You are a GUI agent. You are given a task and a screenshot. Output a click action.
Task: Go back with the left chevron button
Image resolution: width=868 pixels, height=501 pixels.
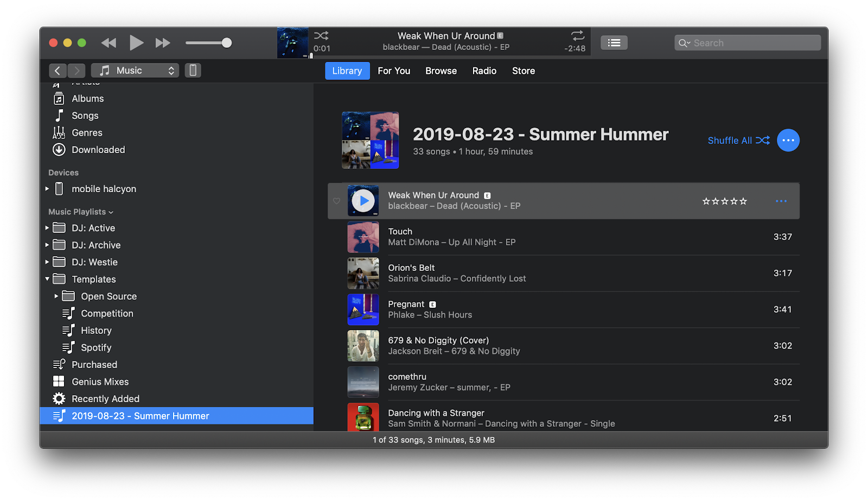tap(58, 71)
